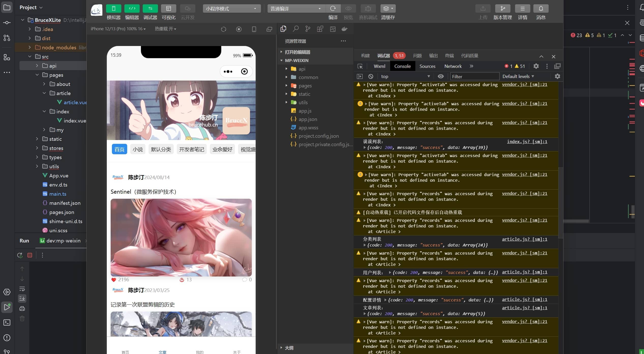644x354 pixels.
Task: Click the element inspect picker icon
Action: click(360, 66)
